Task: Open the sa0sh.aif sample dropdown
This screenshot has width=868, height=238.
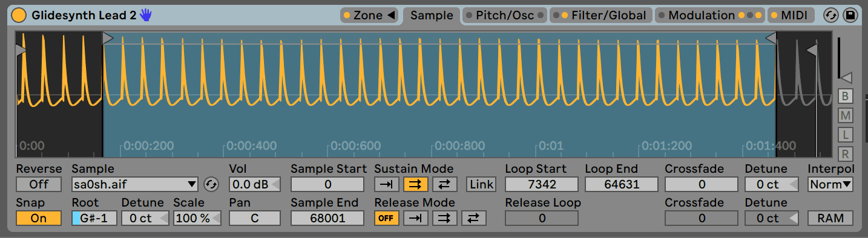Action: (x=136, y=184)
